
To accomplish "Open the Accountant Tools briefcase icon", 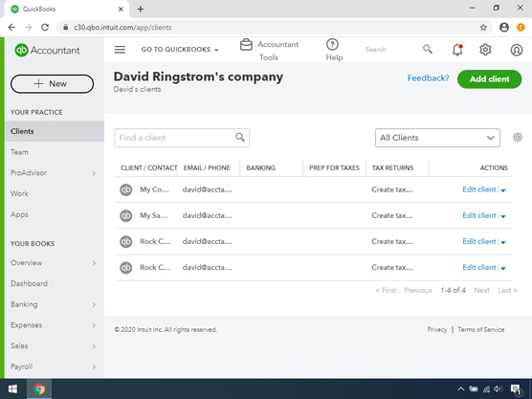I will (246, 45).
